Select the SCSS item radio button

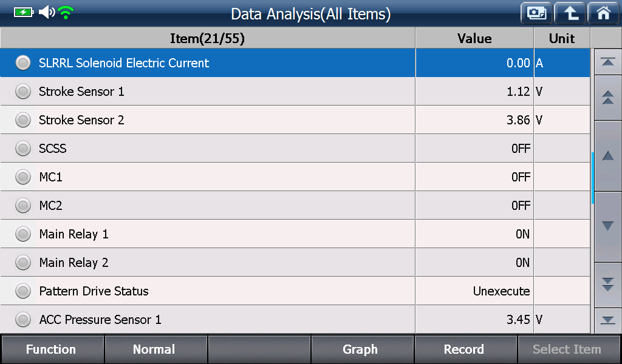[23, 149]
